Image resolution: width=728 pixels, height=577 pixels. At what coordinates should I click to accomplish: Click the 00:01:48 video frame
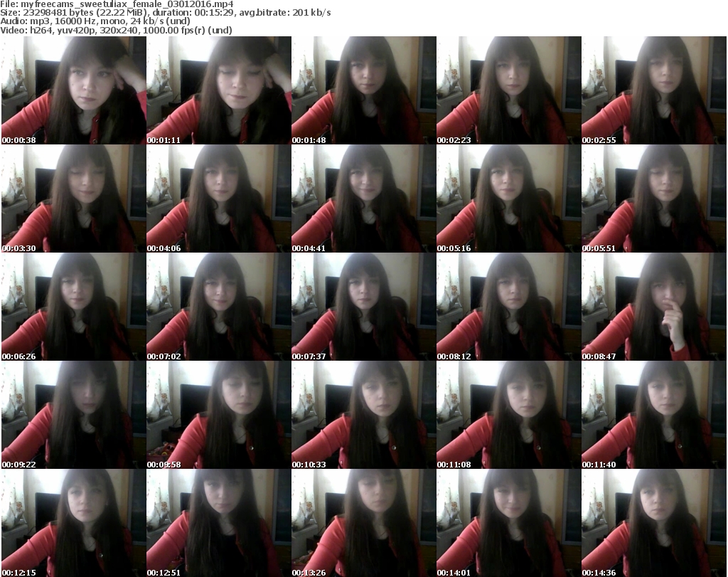coord(364,90)
